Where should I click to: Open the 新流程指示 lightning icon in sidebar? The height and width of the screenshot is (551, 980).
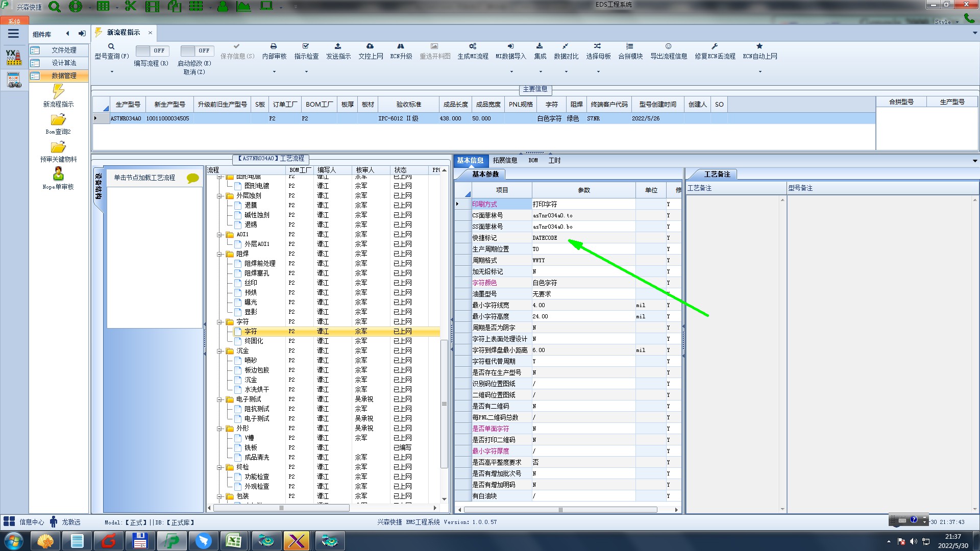click(58, 92)
